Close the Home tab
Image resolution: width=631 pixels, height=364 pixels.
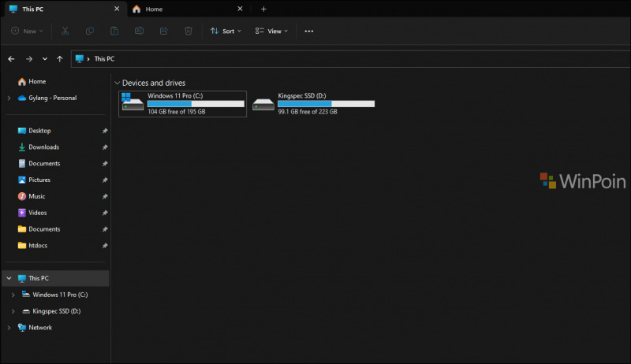tap(240, 9)
